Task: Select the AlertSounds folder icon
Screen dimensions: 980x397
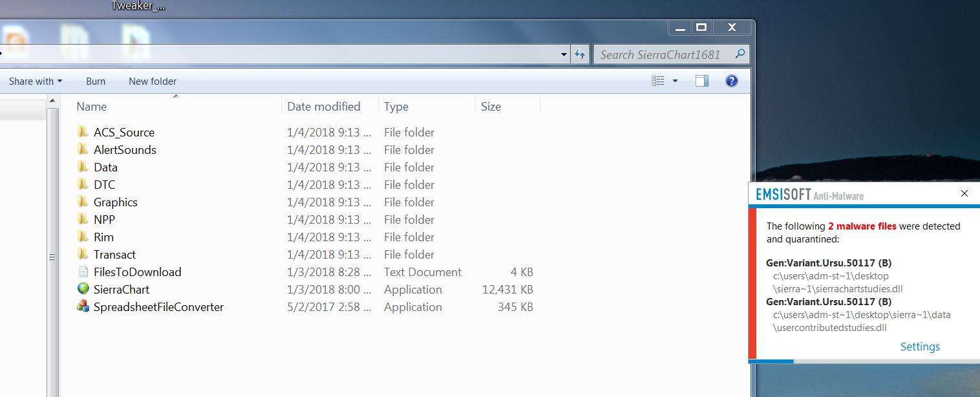Action: [83, 149]
